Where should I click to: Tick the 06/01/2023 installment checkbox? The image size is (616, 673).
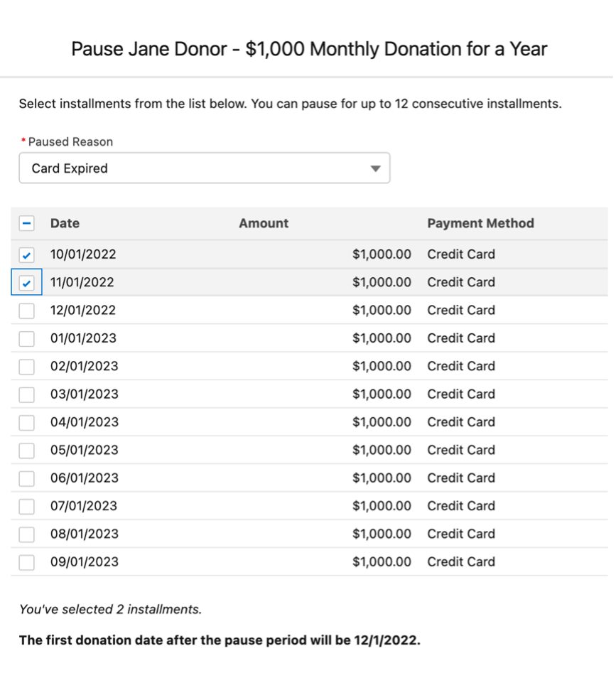click(26, 478)
